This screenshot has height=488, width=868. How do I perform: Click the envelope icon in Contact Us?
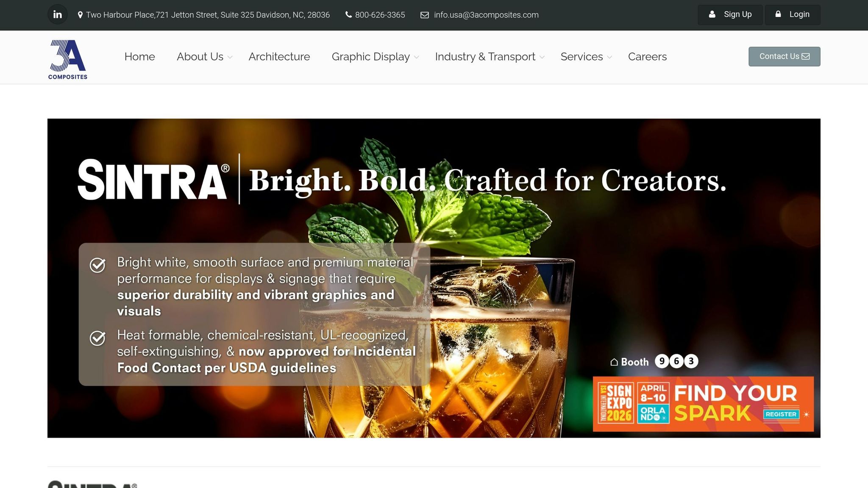coord(806,56)
